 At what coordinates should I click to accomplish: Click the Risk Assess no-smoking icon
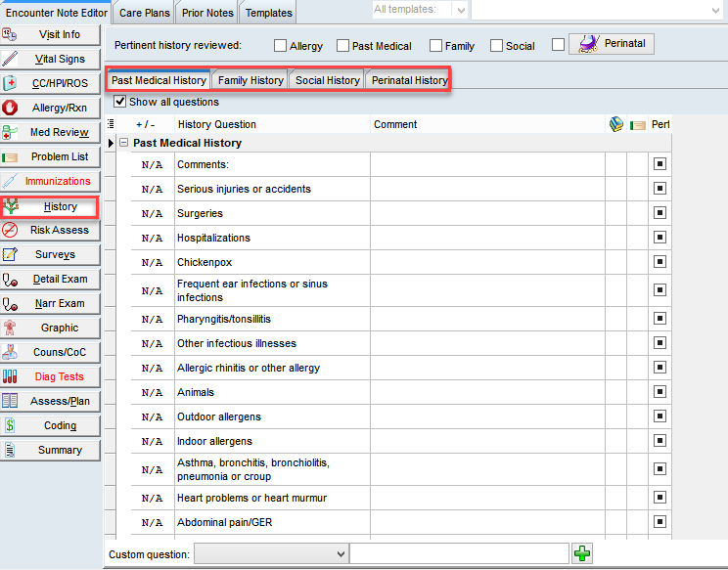pos(9,230)
